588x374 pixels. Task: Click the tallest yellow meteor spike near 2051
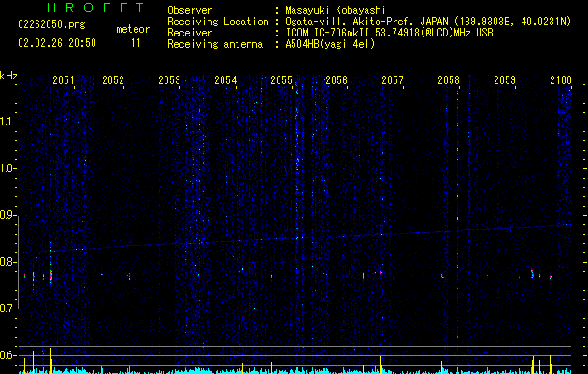pyautogui.click(x=51, y=361)
